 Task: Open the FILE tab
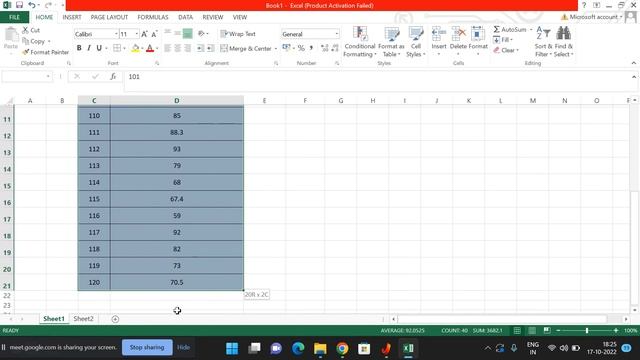(x=14, y=17)
